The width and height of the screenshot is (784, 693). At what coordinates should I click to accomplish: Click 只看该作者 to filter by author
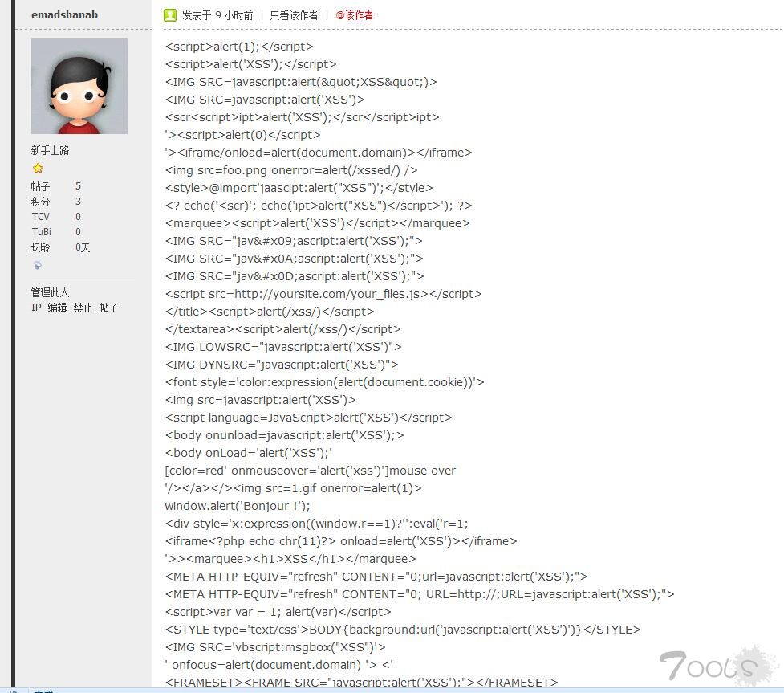coord(294,15)
